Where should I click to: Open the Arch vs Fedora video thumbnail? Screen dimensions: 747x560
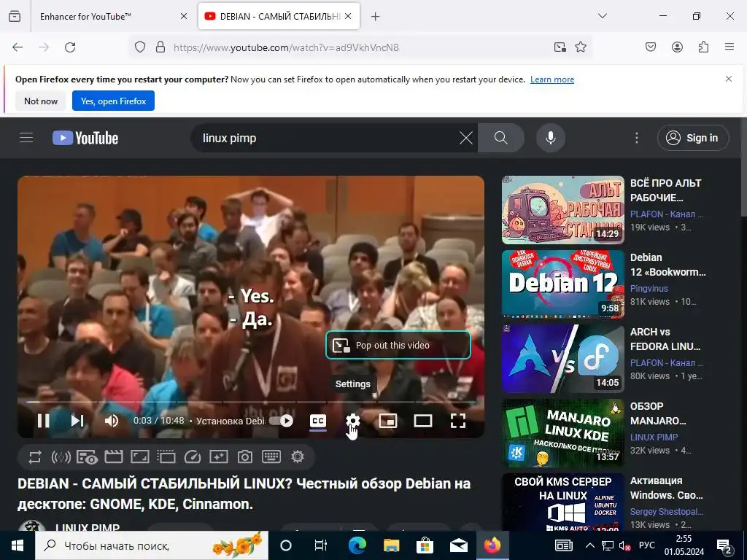(x=562, y=359)
